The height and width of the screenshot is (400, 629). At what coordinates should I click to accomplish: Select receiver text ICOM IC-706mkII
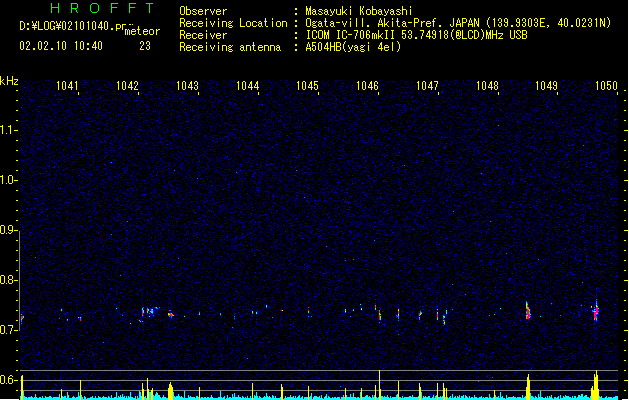[x=351, y=35]
